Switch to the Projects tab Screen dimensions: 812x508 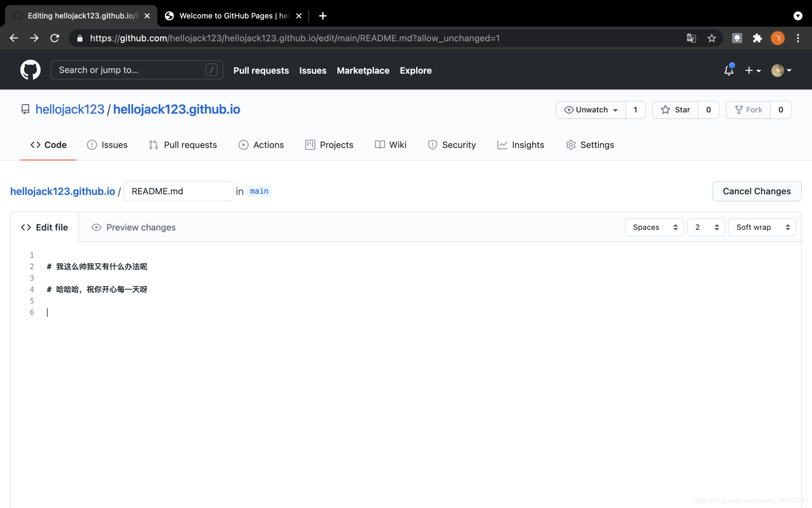tap(329, 145)
